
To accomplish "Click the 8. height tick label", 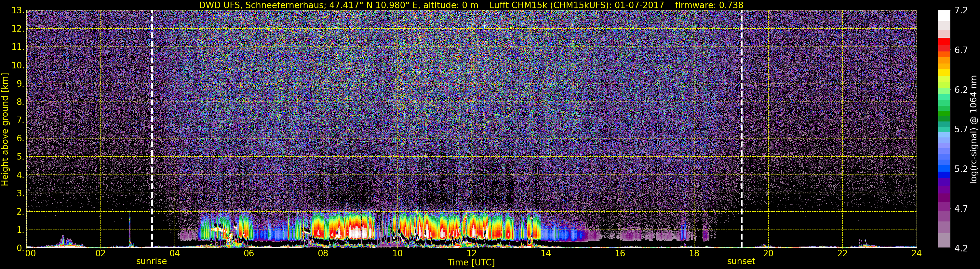I will pyautogui.click(x=20, y=102).
